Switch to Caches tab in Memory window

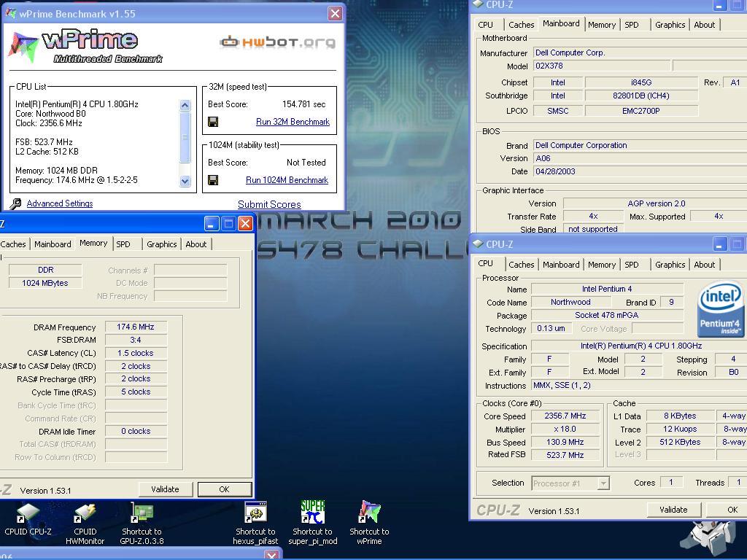click(x=13, y=244)
